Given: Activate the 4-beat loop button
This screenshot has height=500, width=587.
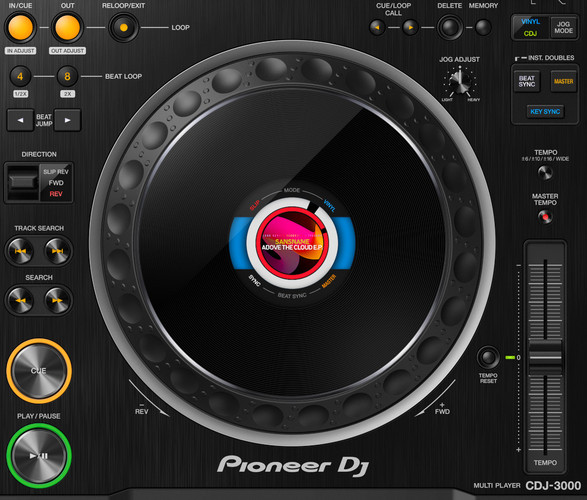Looking at the screenshot, I should click(20, 76).
